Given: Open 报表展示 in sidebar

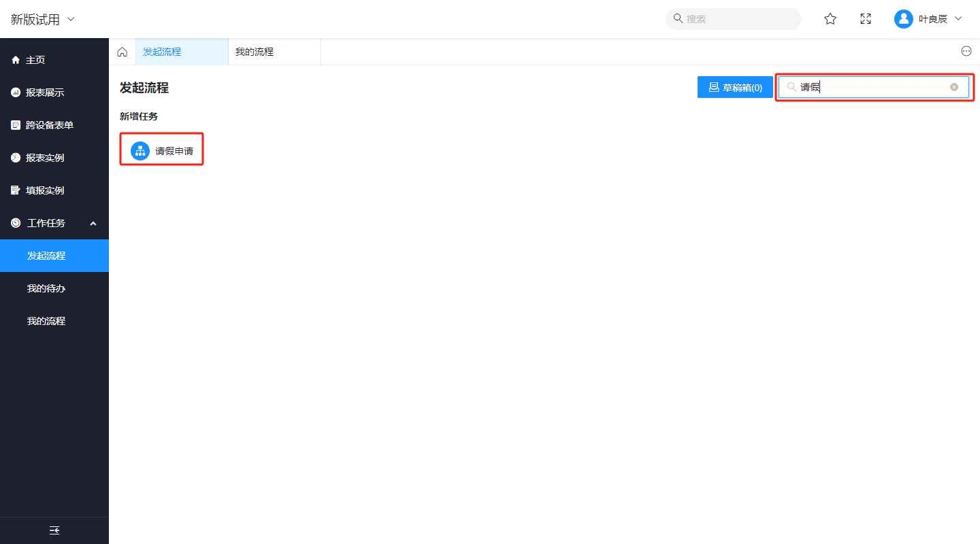Looking at the screenshot, I should click(x=45, y=92).
